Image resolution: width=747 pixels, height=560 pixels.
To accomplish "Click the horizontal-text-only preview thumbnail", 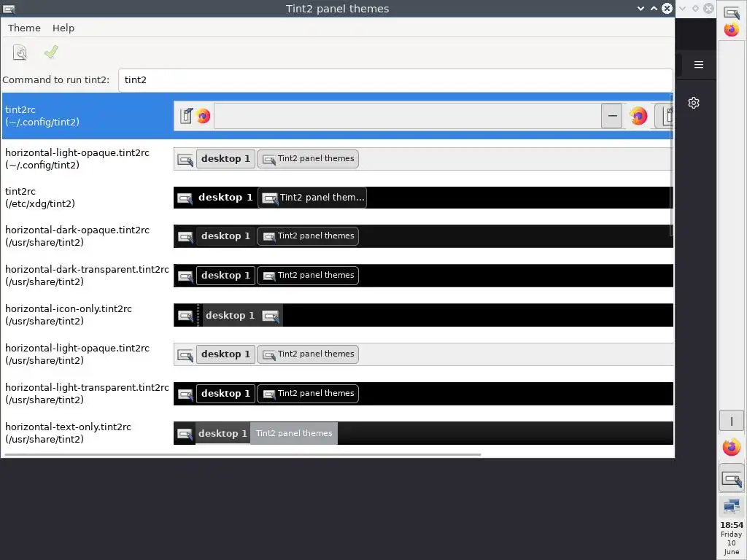I will (423, 433).
